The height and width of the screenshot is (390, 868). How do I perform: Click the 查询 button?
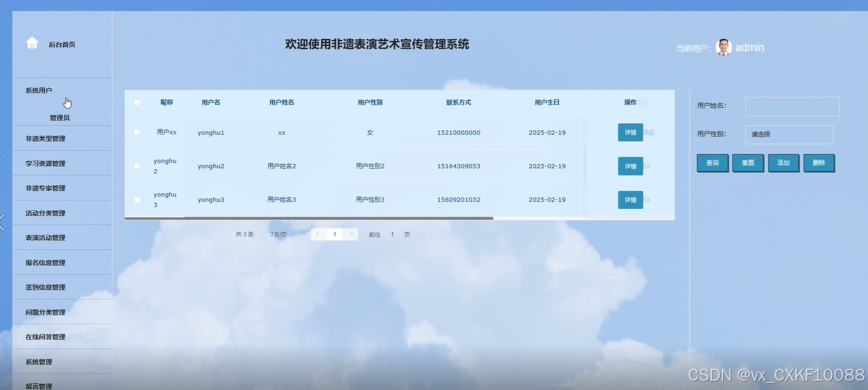coord(713,163)
